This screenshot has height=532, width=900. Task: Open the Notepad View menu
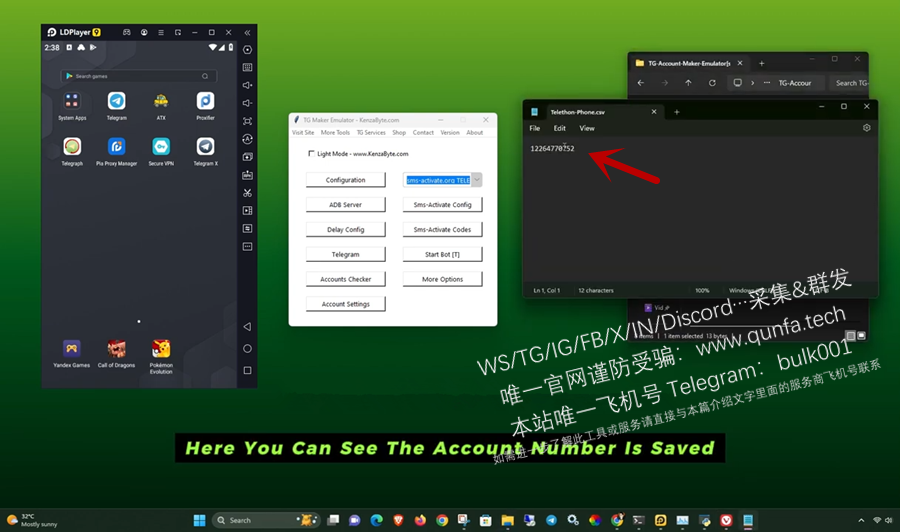(587, 129)
